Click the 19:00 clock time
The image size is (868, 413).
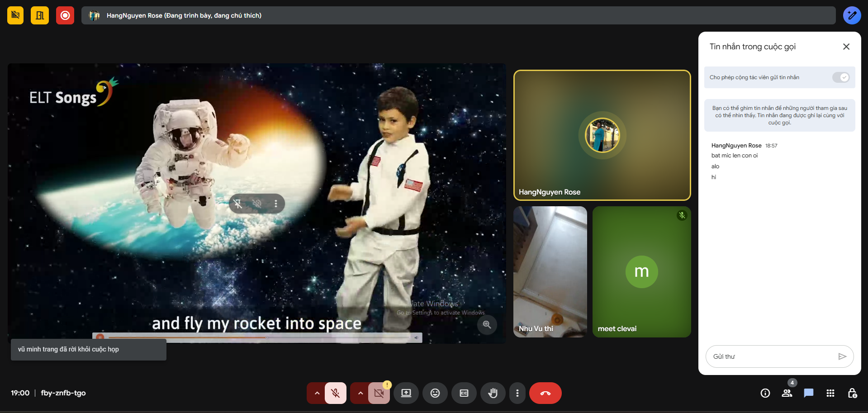click(x=20, y=393)
